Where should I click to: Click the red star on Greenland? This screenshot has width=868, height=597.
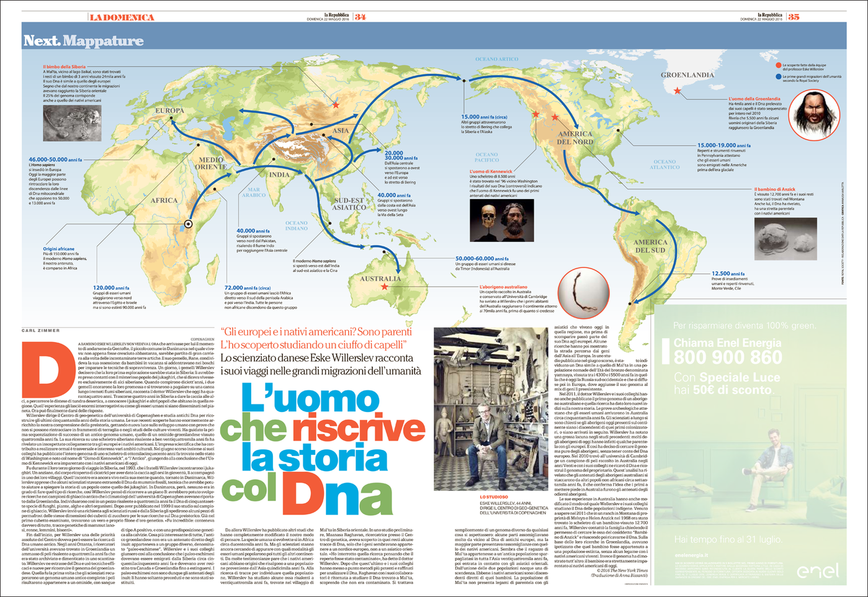point(678,91)
